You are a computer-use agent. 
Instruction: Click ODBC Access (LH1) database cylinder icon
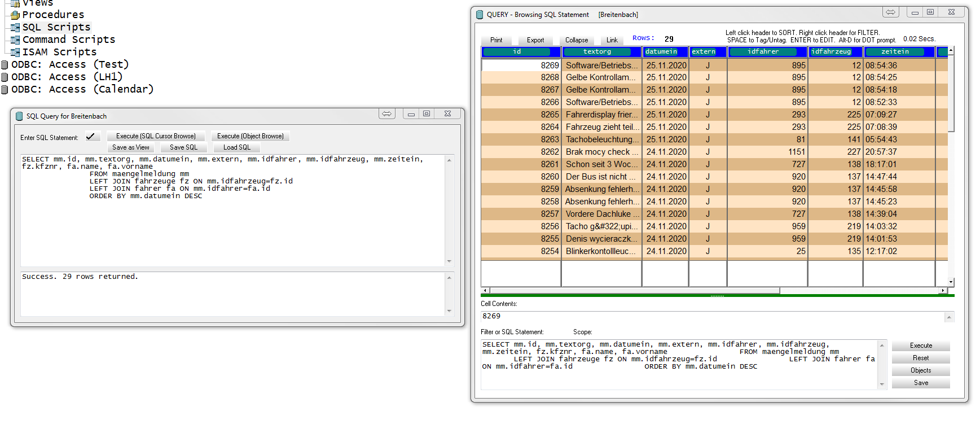[x=5, y=77]
